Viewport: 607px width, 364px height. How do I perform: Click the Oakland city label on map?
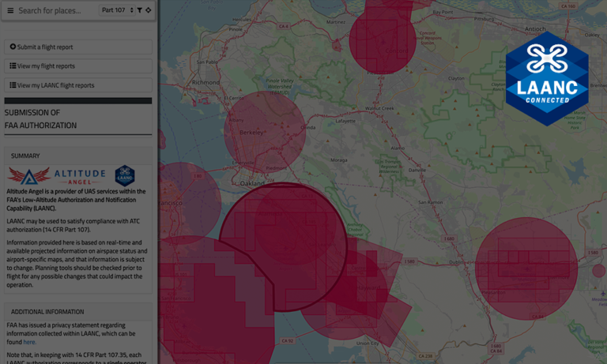click(x=251, y=183)
